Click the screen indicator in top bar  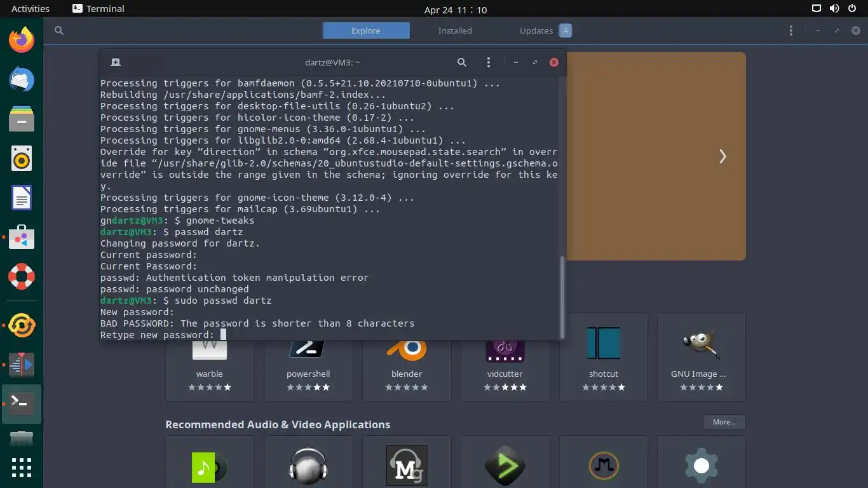pos(817,9)
